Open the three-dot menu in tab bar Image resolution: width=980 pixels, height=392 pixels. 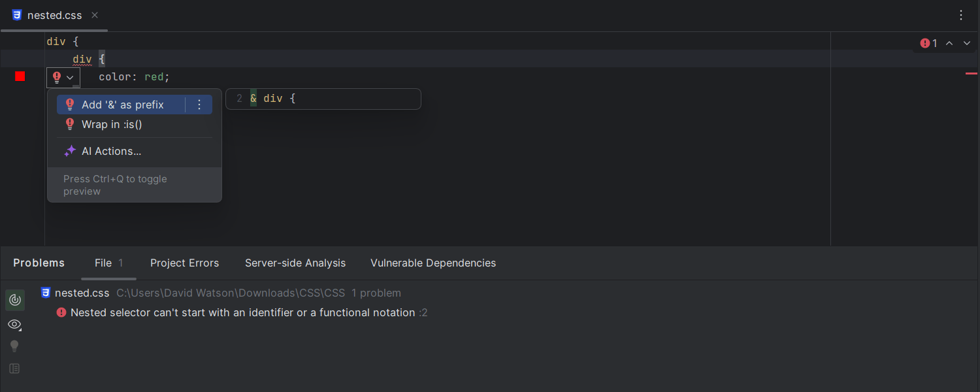(x=961, y=15)
